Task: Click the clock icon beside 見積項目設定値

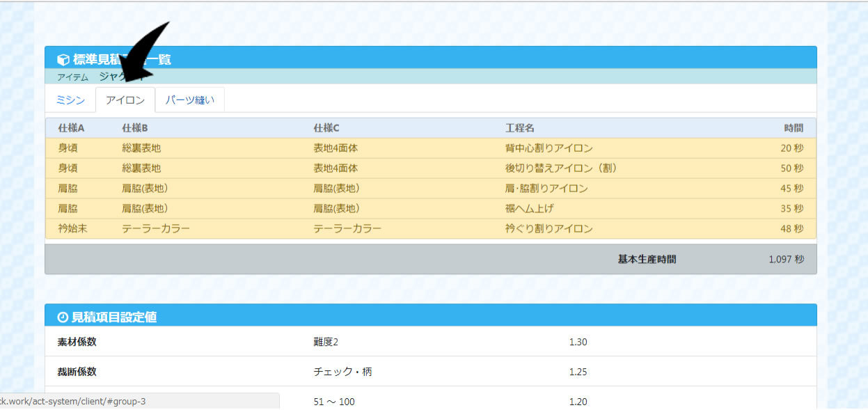Action: [63, 317]
